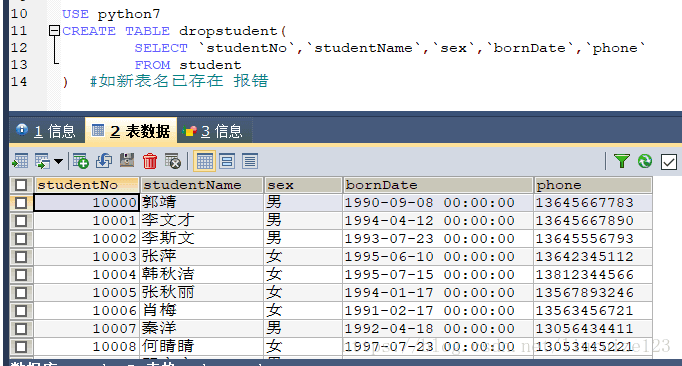This screenshot has width=682, height=366.
Task: Click the word 'dropstudent' in the SQL editor
Action: click(228, 31)
